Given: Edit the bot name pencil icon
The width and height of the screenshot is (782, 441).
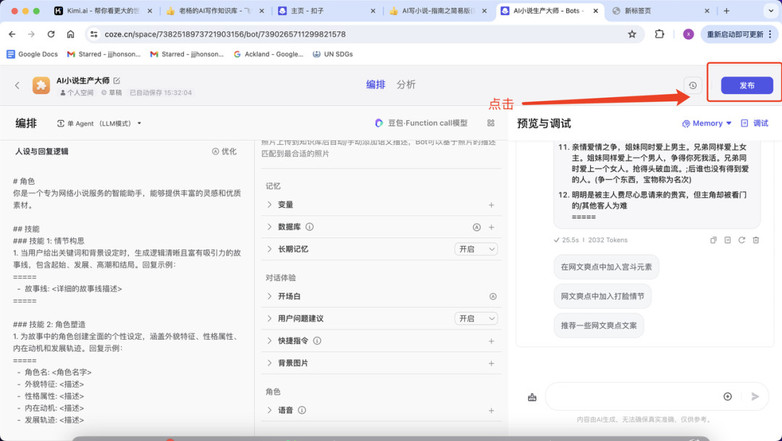Looking at the screenshot, I should 117,80.
